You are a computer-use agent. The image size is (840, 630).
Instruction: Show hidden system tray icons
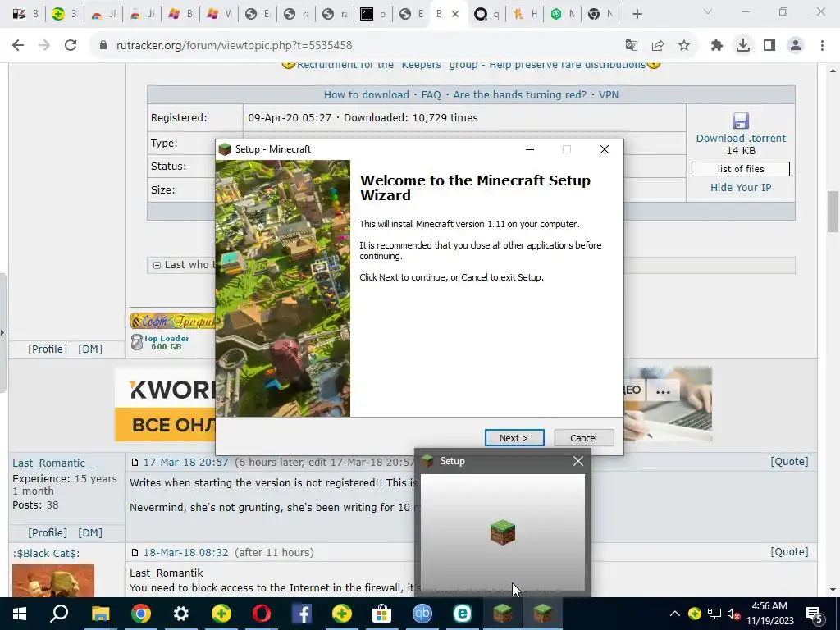point(675,614)
